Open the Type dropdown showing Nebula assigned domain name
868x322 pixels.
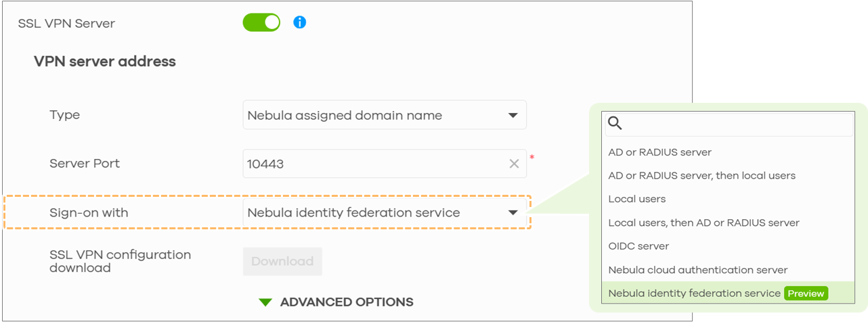pyautogui.click(x=385, y=115)
